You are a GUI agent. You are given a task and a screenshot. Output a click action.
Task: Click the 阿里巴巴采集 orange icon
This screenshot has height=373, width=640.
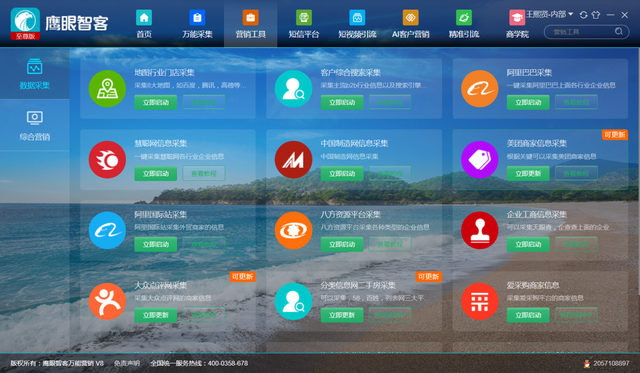[480, 89]
